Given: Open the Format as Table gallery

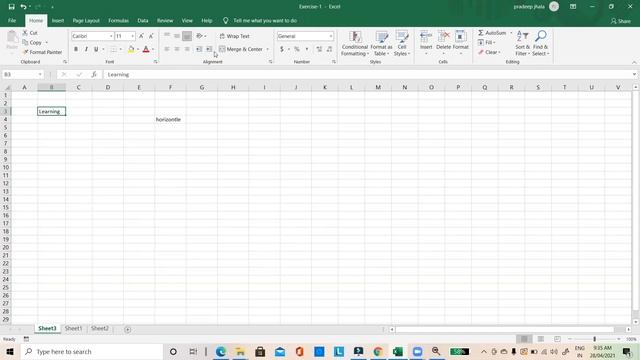Looking at the screenshot, I should click(381, 43).
